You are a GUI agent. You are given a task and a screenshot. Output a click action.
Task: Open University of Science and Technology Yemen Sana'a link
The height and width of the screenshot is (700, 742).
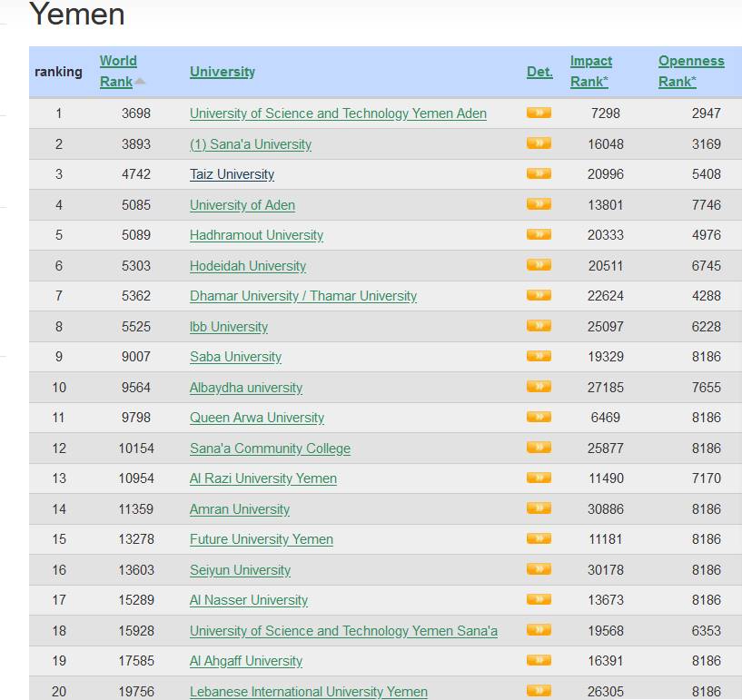tap(343, 631)
